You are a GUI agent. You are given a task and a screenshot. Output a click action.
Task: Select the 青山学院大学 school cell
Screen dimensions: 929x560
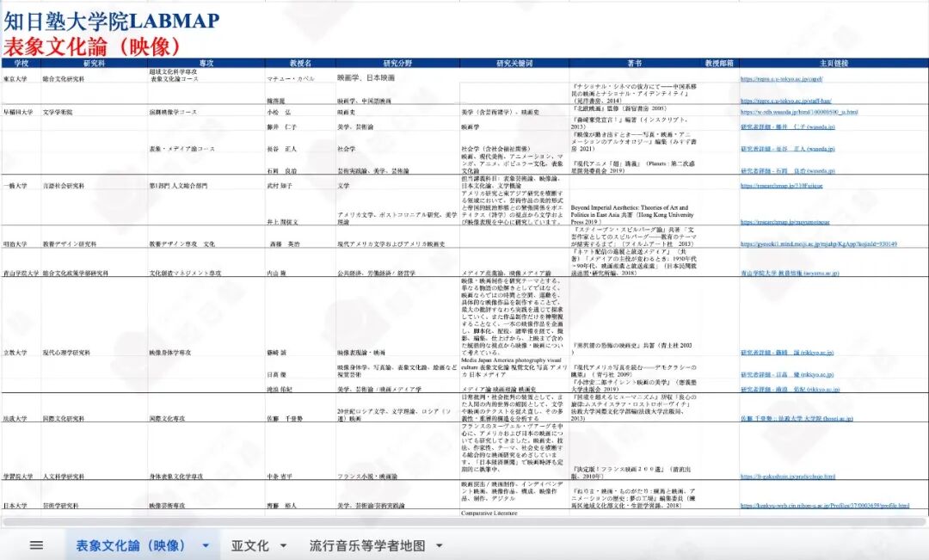point(21,274)
